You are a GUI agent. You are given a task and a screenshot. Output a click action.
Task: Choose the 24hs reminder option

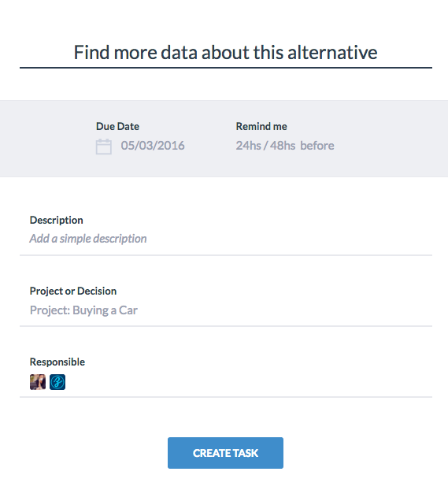coord(248,146)
